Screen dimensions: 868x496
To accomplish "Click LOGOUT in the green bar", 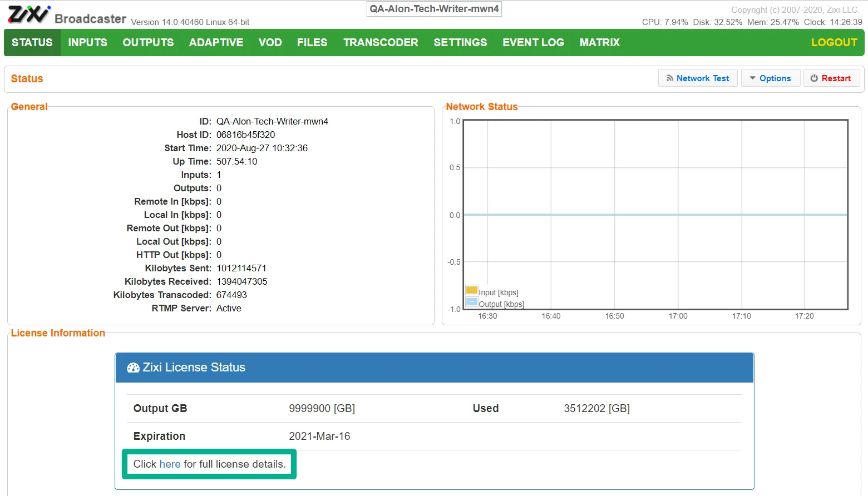I will click(x=834, y=42).
